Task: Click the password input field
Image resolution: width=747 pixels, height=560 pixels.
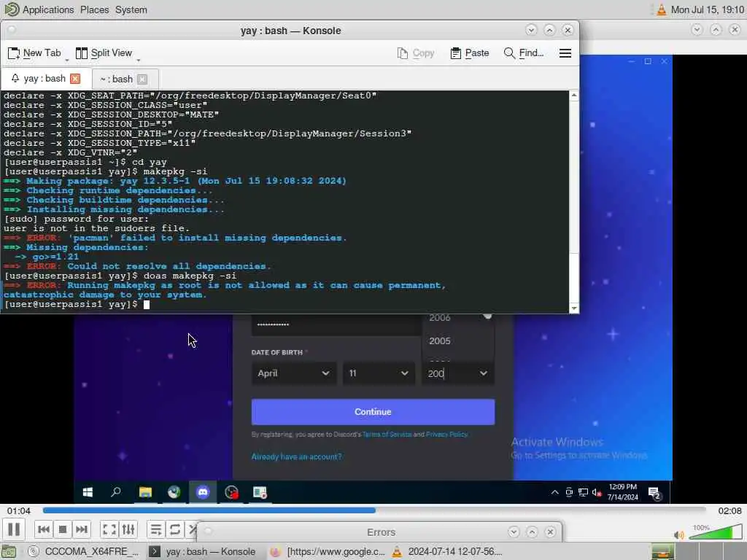Action: [x=336, y=324]
